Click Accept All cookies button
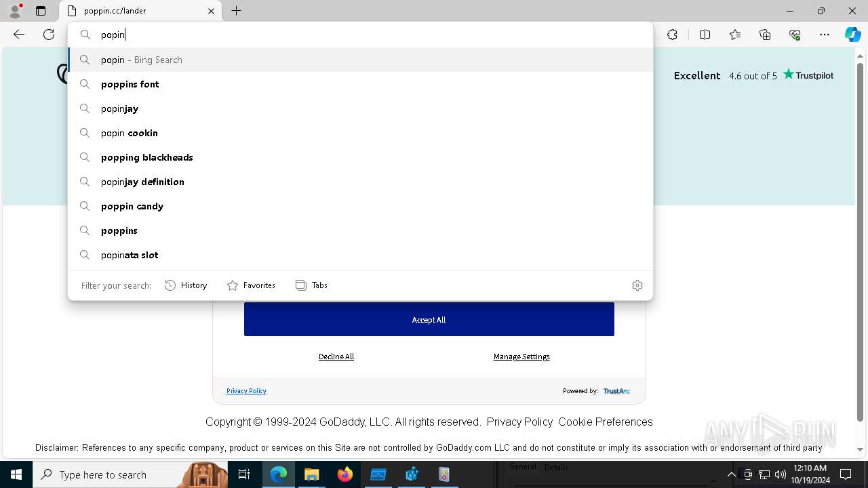The width and height of the screenshot is (868, 488). click(429, 320)
